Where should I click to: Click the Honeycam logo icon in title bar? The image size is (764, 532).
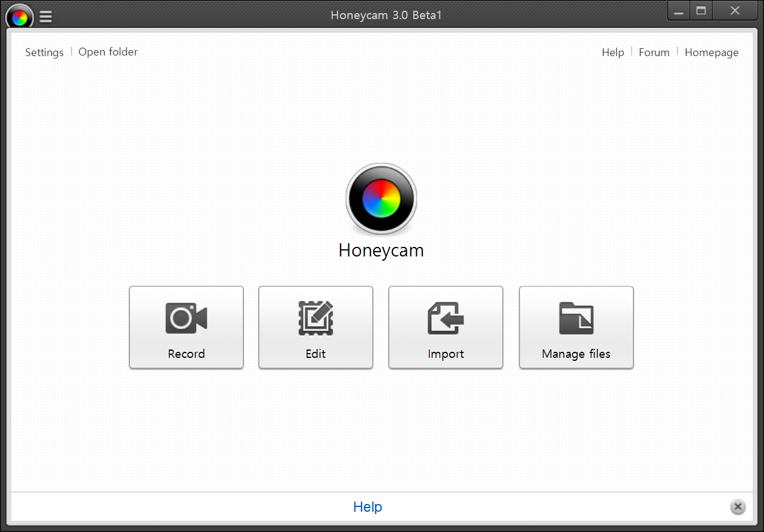point(19,17)
